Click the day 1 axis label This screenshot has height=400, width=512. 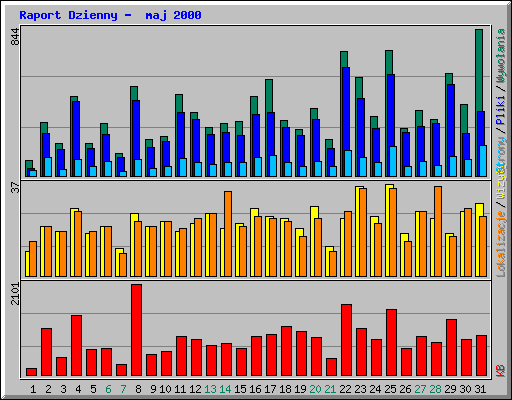tap(33, 389)
